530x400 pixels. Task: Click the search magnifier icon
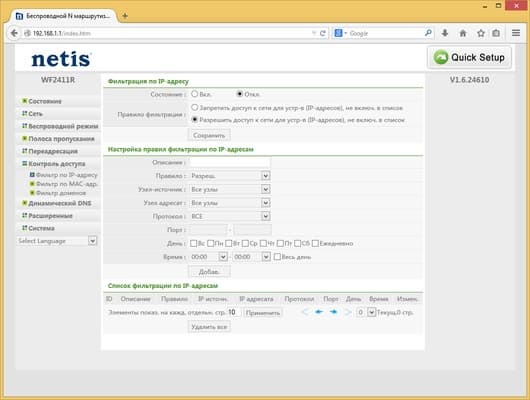(428, 33)
